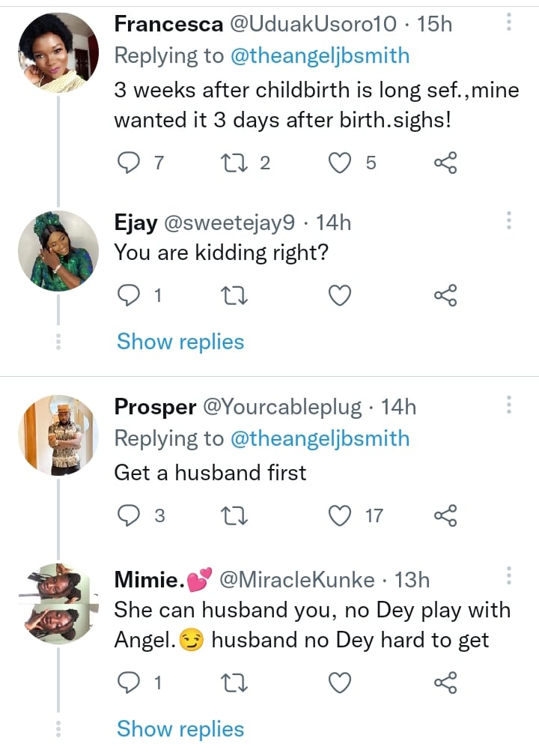
Task: Share Mimie's tweet
Action: tap(445, 683)
